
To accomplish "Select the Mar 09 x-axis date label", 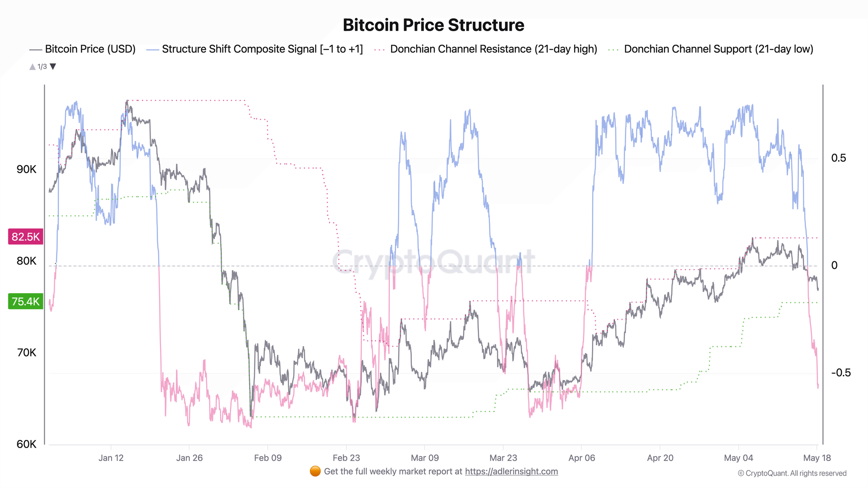I will [x=424, y=458].
